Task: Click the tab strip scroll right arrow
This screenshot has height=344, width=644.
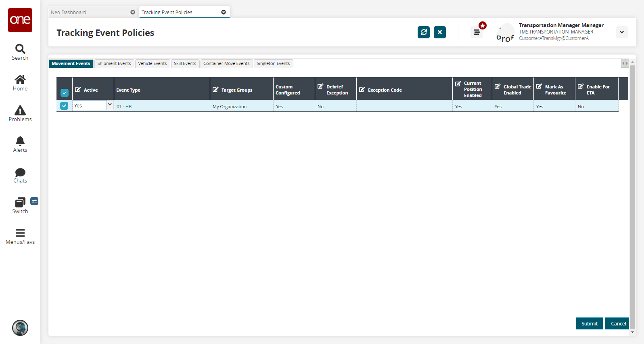Action: coord(627,63)
